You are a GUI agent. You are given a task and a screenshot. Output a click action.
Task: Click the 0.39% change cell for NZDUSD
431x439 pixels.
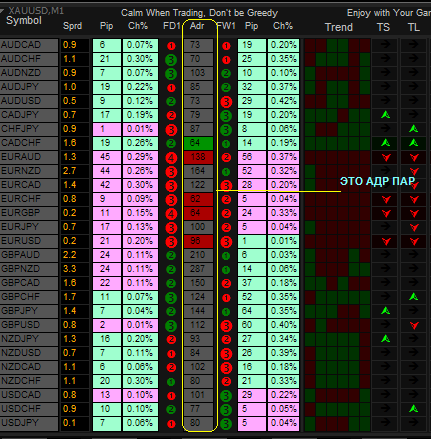[283, 353]
